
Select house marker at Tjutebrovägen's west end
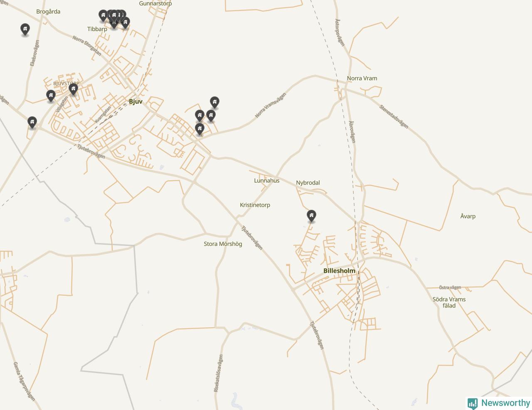pyautogui.click(x=32, y=122)
